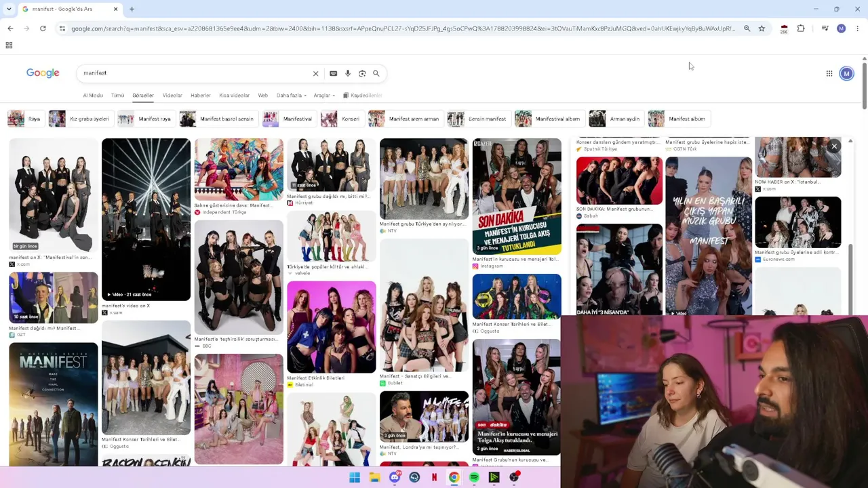Viewport: 868px width, 488px height.
Task: Close the image preview side panel
Action: click(x=834, y=146)
